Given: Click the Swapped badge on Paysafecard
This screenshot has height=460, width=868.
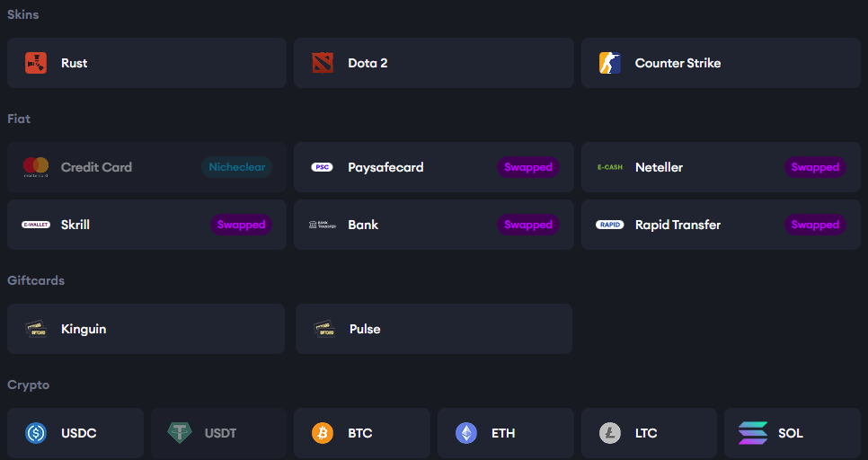Looking at the screenshot, I should click(x=528, y=167).
